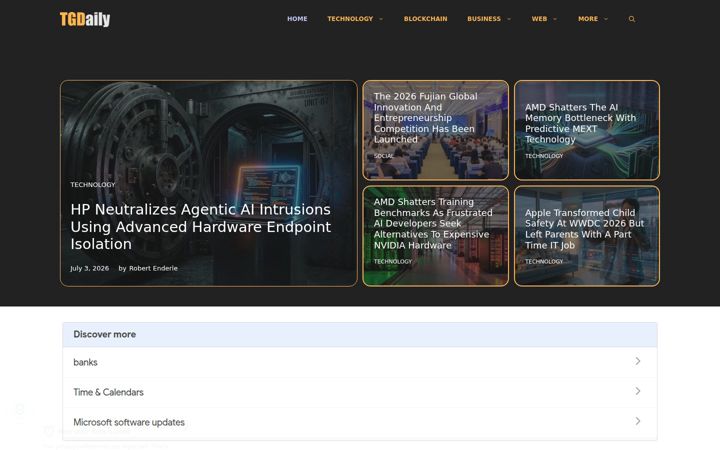This screenshot has width=720, height=450.
Task: Expand the Business dropdown arrow
Action: pyautogui.click(x=509, y=19)
